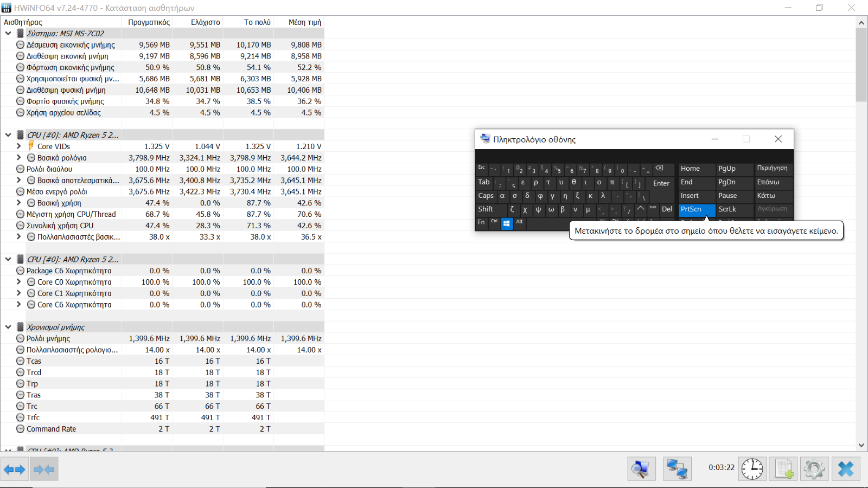Click the Μέση τιμή column header

(x=299, y=22)
